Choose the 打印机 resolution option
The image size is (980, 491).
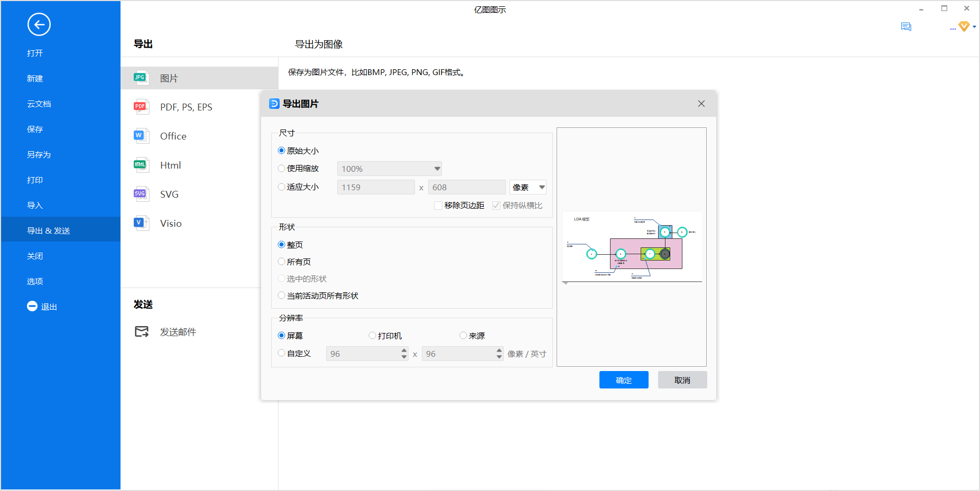(x=373, y=336)
